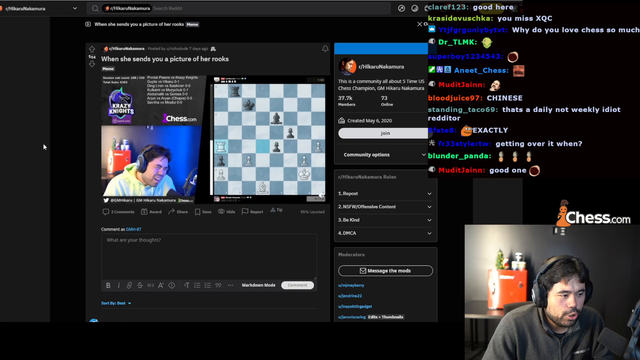Open the All posts icon in header
This screenshot has width=640, height=360.
(415, 8)
